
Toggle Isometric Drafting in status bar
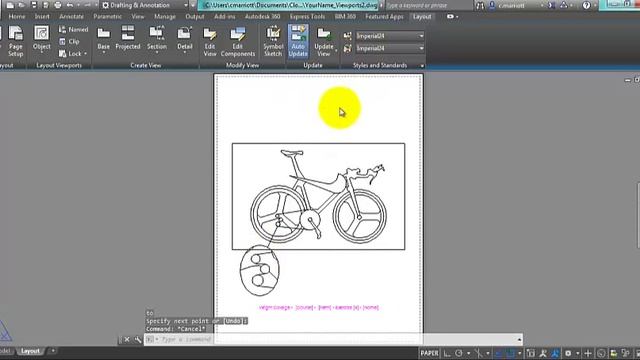(x=479, y=353)
